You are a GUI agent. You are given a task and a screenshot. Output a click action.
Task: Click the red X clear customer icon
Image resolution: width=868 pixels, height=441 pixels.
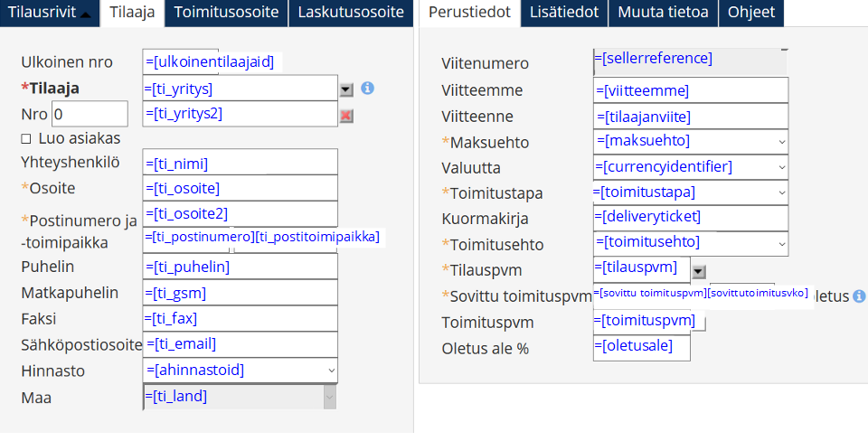(x=346, y=115)
